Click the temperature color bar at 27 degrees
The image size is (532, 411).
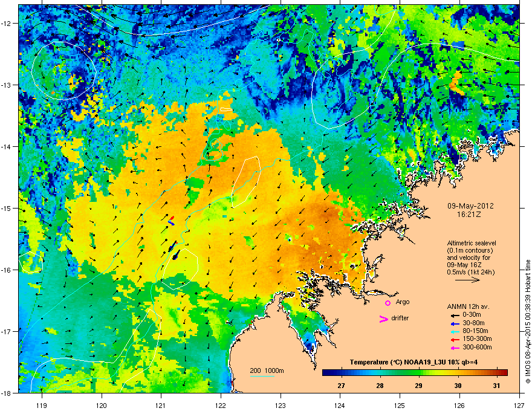point(342,373)
